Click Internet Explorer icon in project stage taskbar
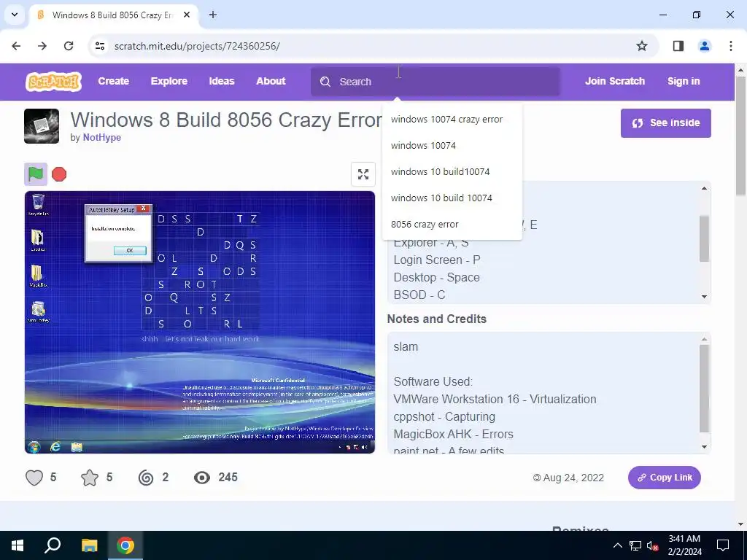 (55, 447)
